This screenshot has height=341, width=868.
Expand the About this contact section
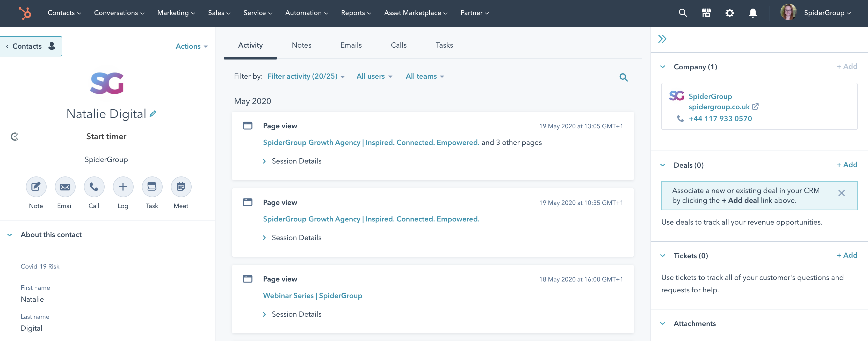[x=9, y=235]
